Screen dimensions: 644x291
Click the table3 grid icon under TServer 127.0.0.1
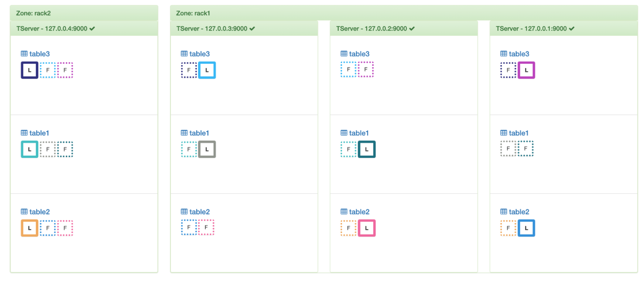(503, 53)
